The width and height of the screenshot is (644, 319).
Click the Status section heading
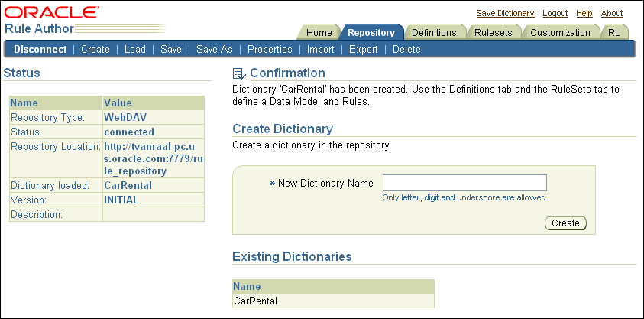click(21, 73)
